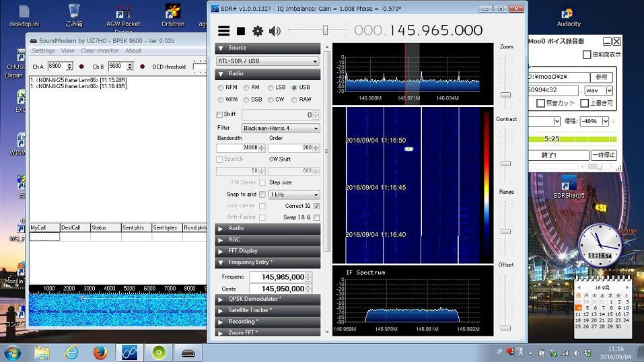Select DSB demodulation mode
644x362 pixels.
point(246,100)
